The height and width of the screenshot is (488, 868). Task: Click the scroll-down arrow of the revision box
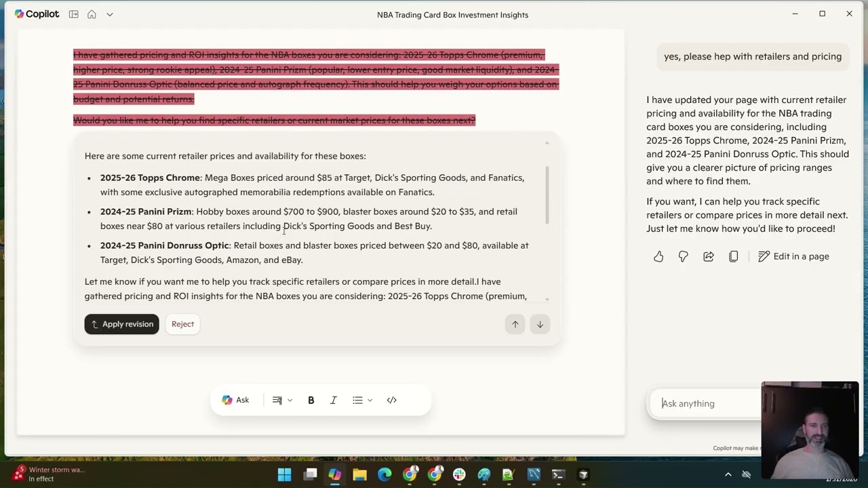pyautogui.click(x=547, y=299)
